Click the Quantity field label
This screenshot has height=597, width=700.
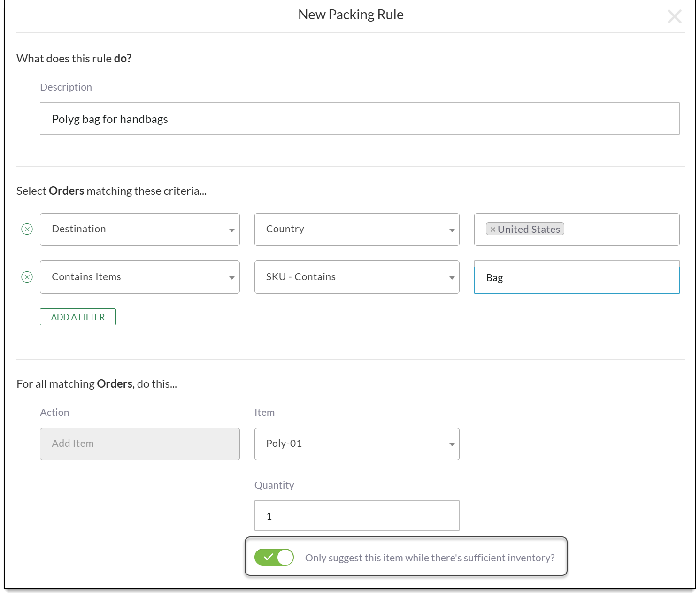[274, 485]
